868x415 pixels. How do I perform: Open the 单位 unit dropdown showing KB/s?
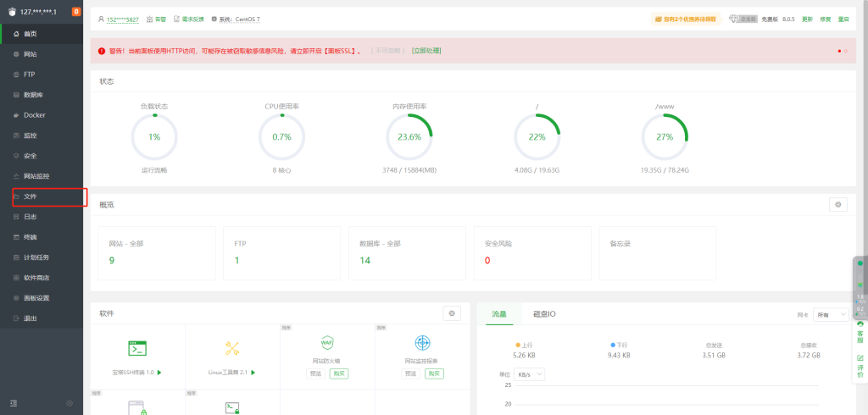tap(529, 374)
